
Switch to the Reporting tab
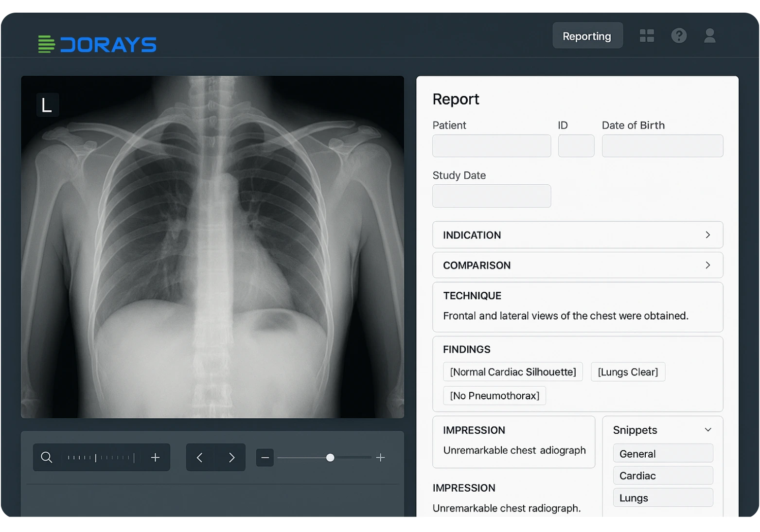(587, 36)
